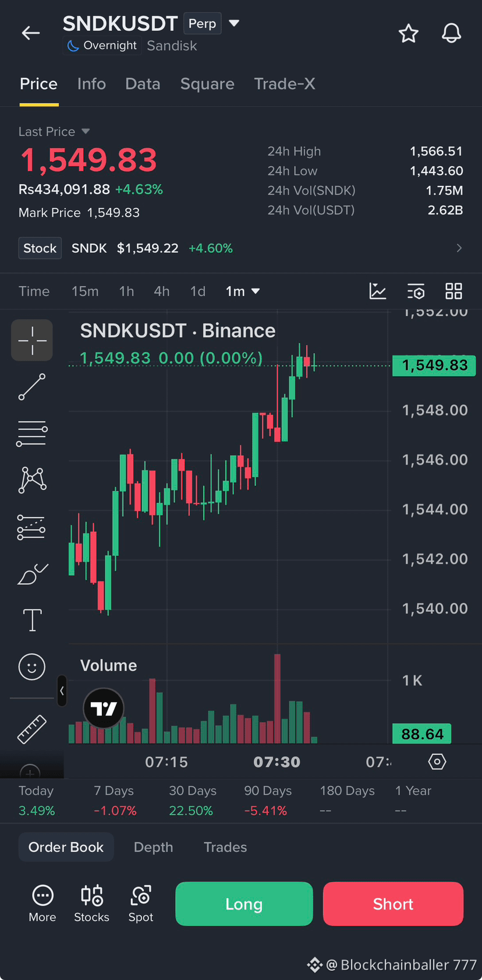Viewport: 482px width, 980px height.
Task: Select the Text annotation tool
Action: (32, 620)
